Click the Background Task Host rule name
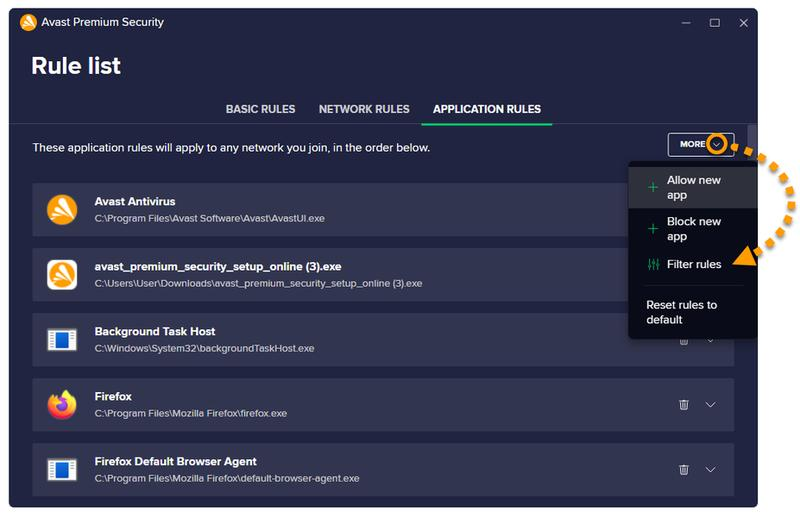 pos(155,332)
